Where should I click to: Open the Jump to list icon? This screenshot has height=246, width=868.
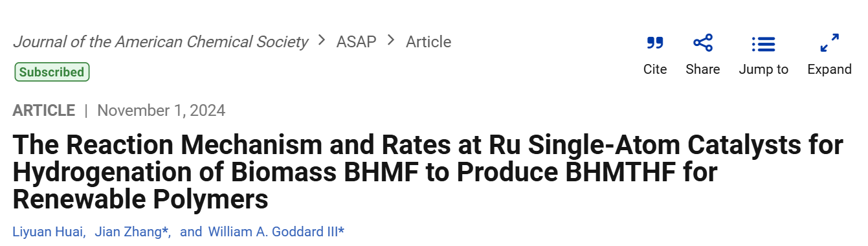pyautogui.click(x=764, y=44)
